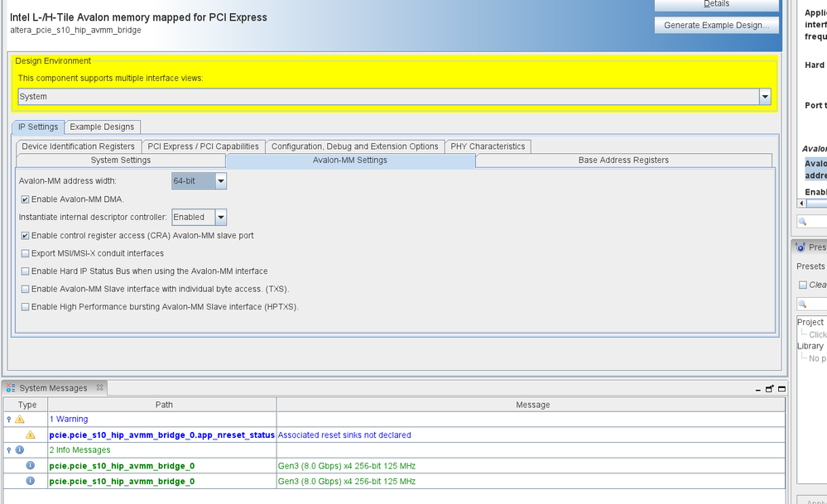Open the internal descriptor controller dropdown

[220, 217]
